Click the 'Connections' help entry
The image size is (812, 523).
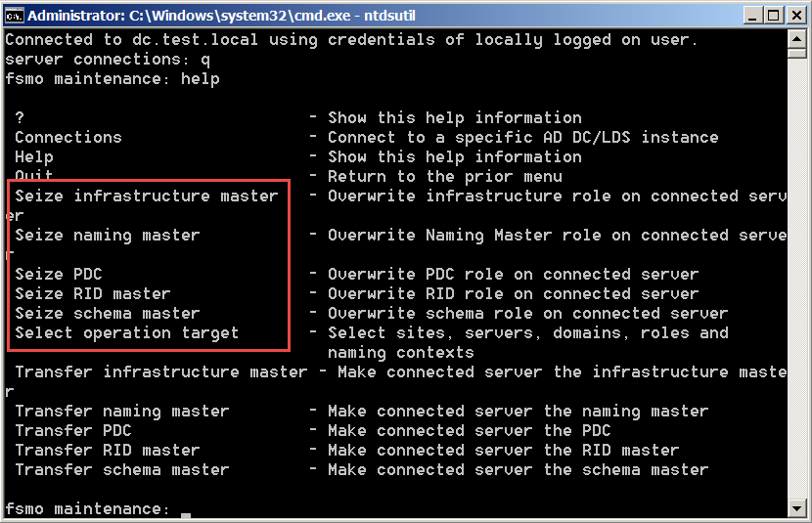68,138
